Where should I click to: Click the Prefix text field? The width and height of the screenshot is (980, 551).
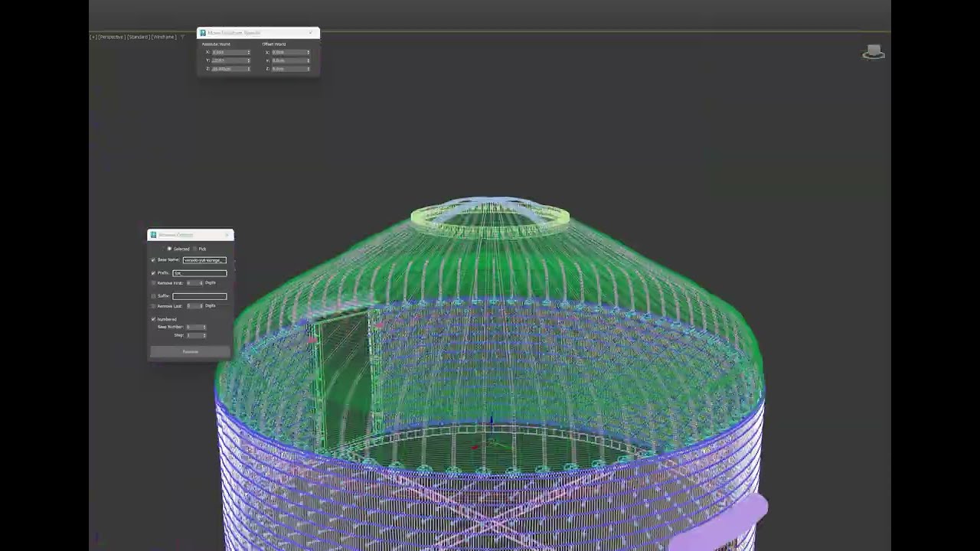click(200, 273)
